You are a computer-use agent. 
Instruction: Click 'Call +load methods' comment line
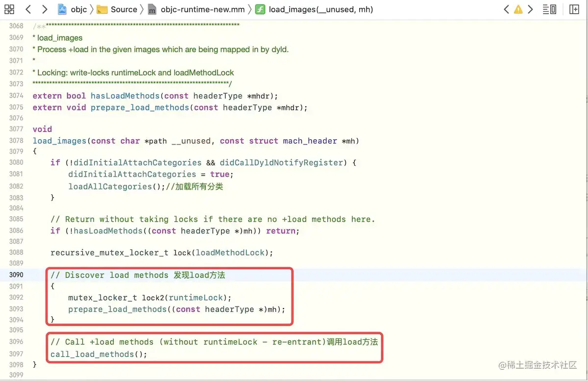tap(214, 342)
